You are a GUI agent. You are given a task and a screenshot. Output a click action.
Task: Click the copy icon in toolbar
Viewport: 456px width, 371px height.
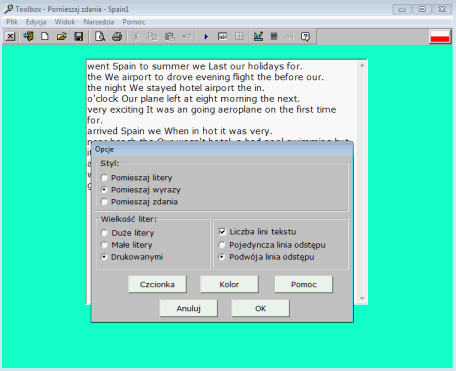(153, 36)
